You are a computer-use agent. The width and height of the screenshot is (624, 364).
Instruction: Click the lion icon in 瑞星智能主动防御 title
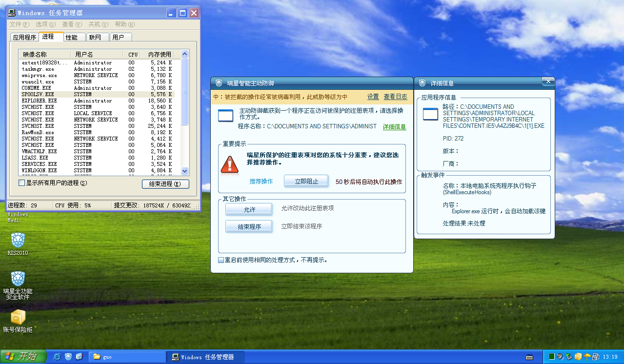pos(219,83)
